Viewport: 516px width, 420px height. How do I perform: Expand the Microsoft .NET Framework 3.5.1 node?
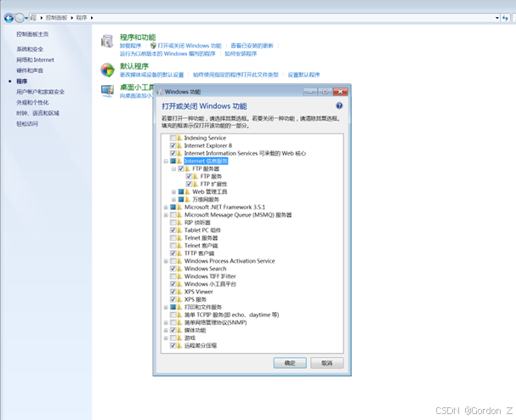coord(166,207)
